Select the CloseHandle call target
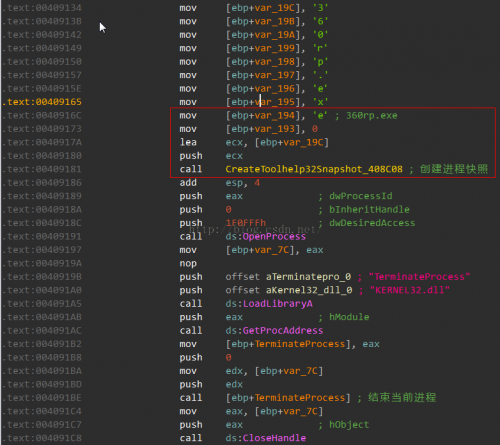This screenshot has height=445, width=500. [x=274, y=438]
